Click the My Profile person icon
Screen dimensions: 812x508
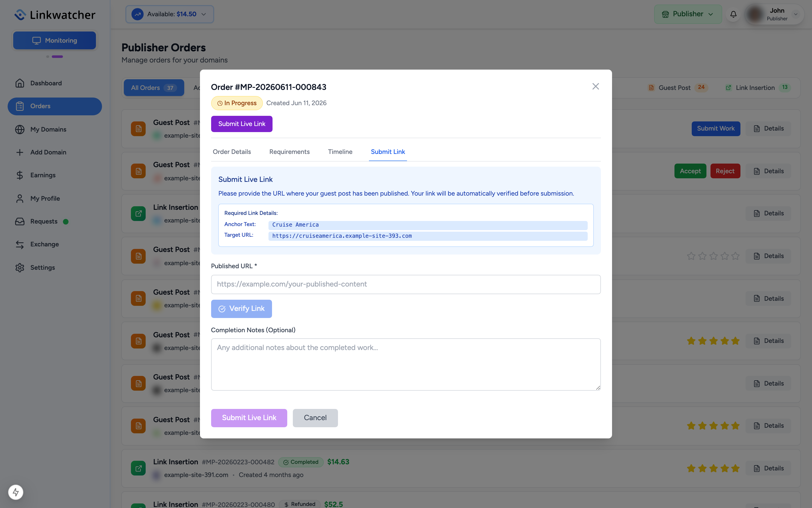tap(20, 199)
